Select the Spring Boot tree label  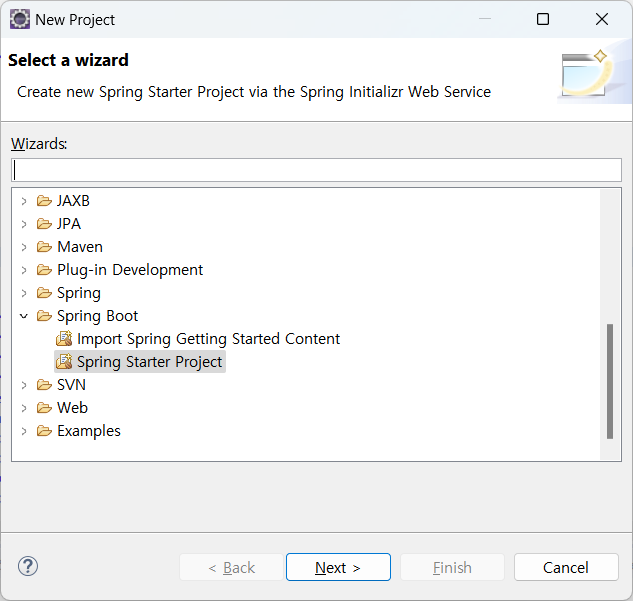click(x=97, y=316)
